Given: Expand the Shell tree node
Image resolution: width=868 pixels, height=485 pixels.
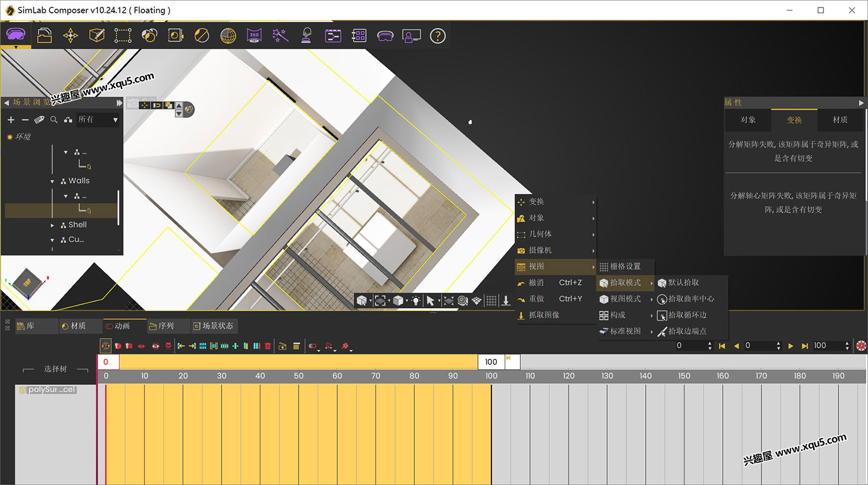Looking at the screenshot, I should pyautogui.click(x=52, y=225).
